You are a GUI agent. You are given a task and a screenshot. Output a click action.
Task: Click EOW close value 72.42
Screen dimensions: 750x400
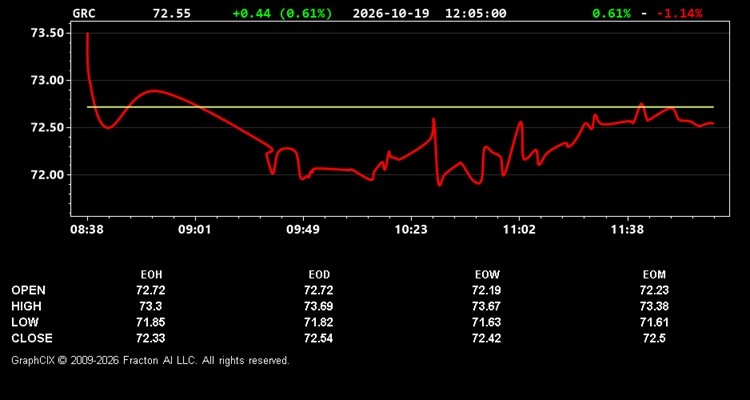tap(486, 338)
